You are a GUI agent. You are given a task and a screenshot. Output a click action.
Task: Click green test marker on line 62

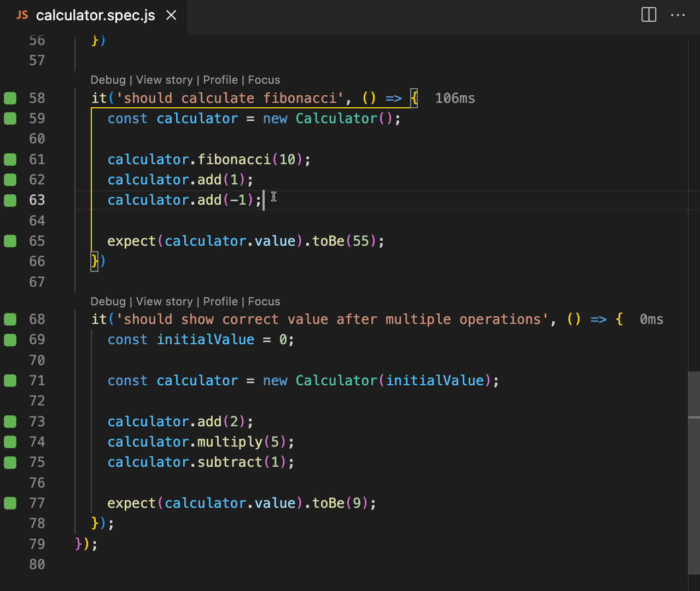10,179
